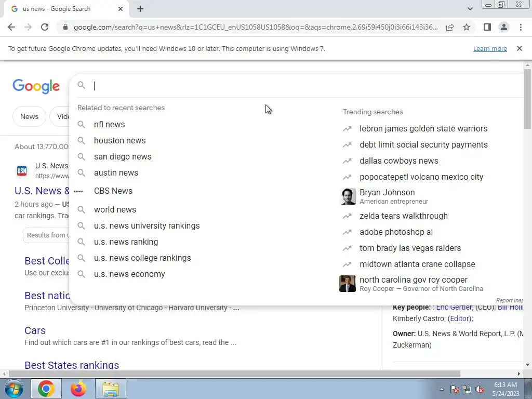Image resolution: width=532 pixels, height=399 pixels.
Task: Click the magnifier icon in the search box
Action: tap(82, 85)
